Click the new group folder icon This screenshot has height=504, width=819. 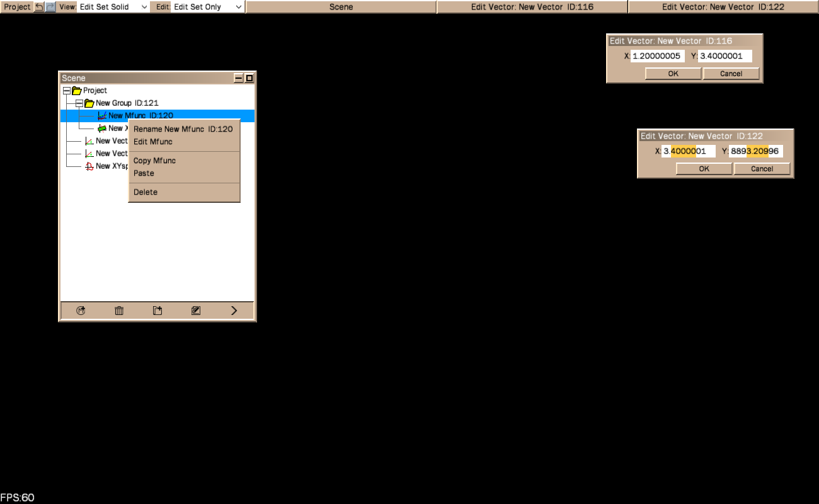pyautogui.click(x=157, y=311)
